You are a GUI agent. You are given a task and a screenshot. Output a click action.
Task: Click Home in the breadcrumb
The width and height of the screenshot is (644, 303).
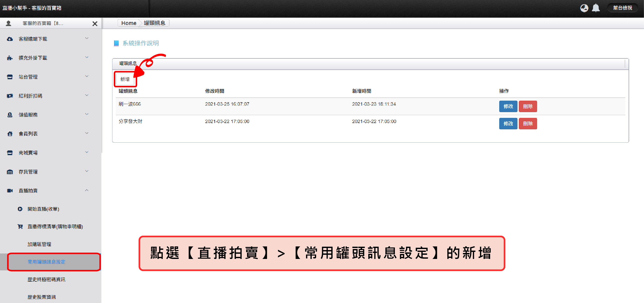point(129,23)
